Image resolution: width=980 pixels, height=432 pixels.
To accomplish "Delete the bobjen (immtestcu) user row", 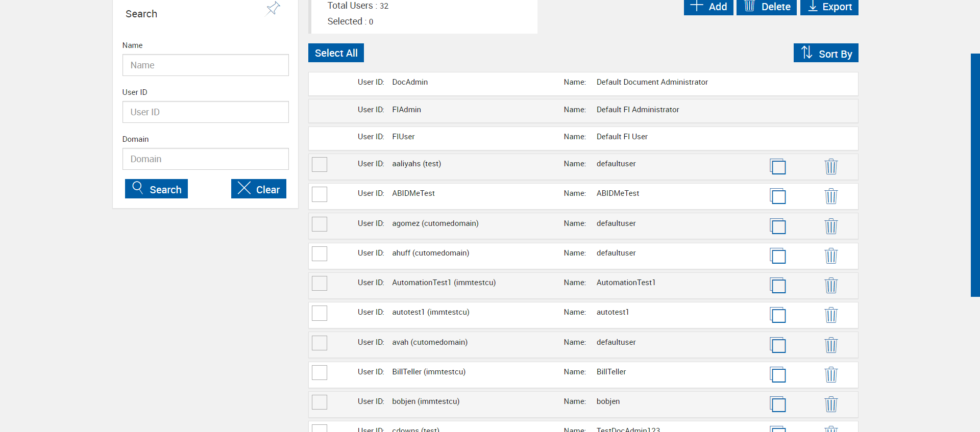I will click(831, 404).
